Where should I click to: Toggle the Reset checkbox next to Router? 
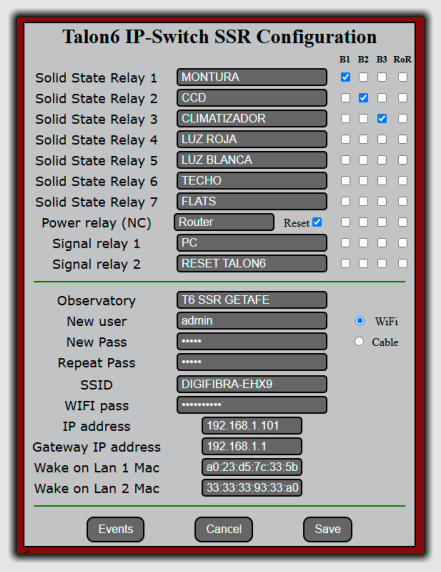[x=317, y=222]
